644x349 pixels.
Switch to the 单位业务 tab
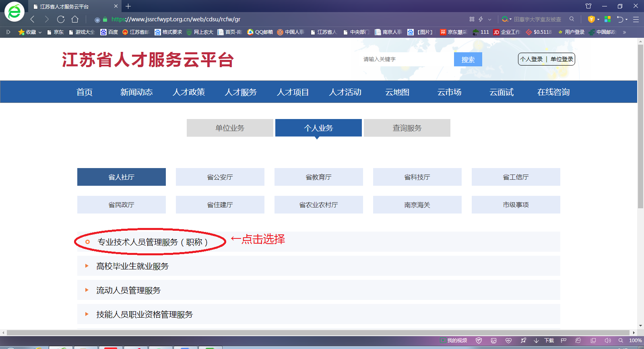pyautogui.click(x=230, y=128)
